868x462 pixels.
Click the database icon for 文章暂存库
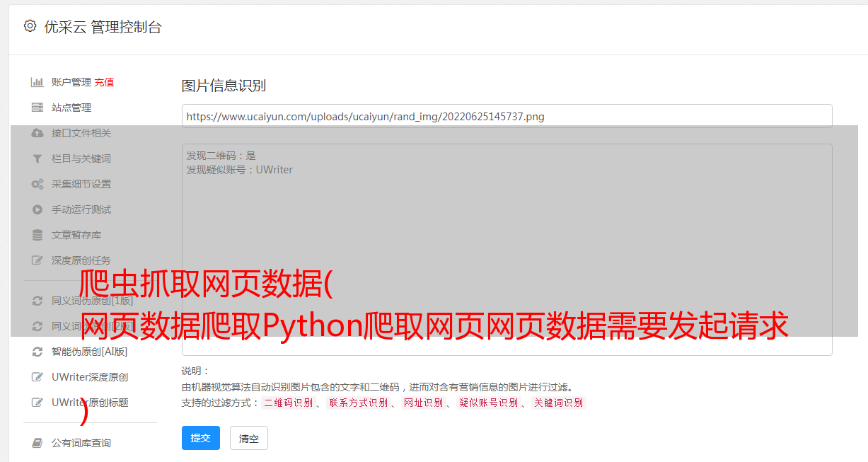[x=37, y=235]
